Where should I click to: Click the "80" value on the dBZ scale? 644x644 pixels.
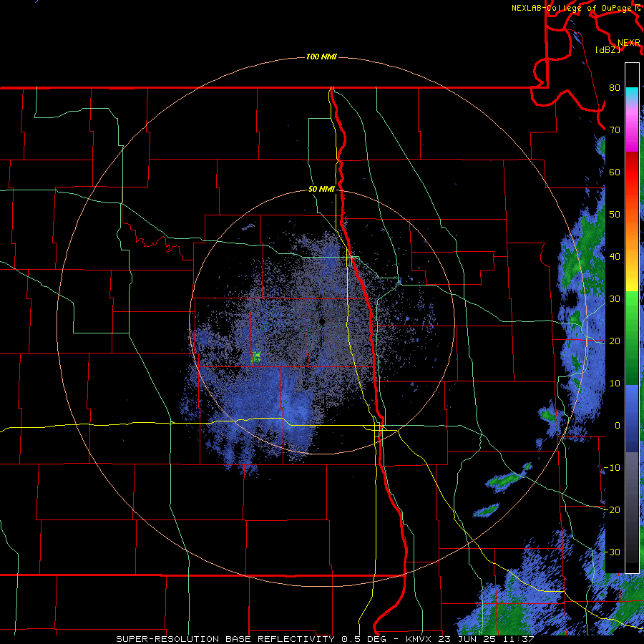pos(615,88)
